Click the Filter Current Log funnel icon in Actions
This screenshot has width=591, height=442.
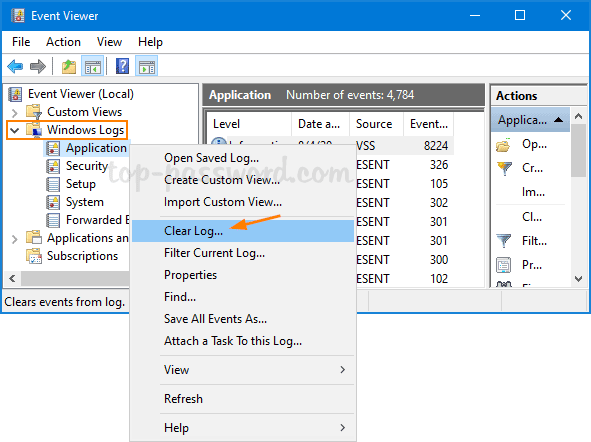click(504, 240)
